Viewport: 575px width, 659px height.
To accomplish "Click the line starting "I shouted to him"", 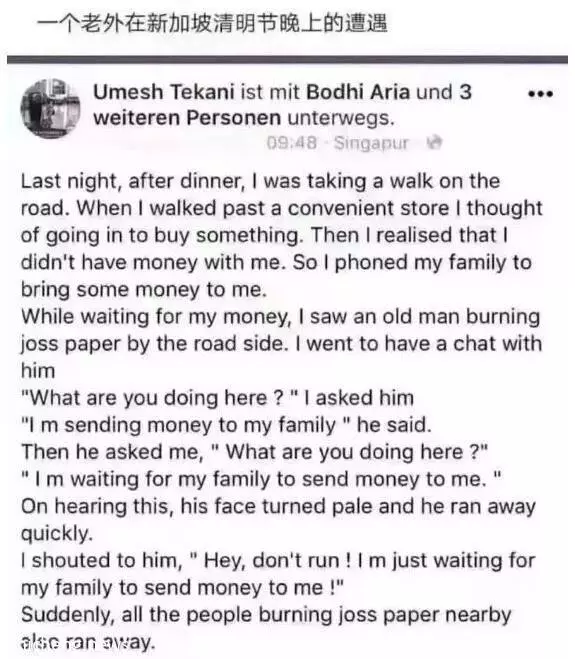I will [278, 560].
